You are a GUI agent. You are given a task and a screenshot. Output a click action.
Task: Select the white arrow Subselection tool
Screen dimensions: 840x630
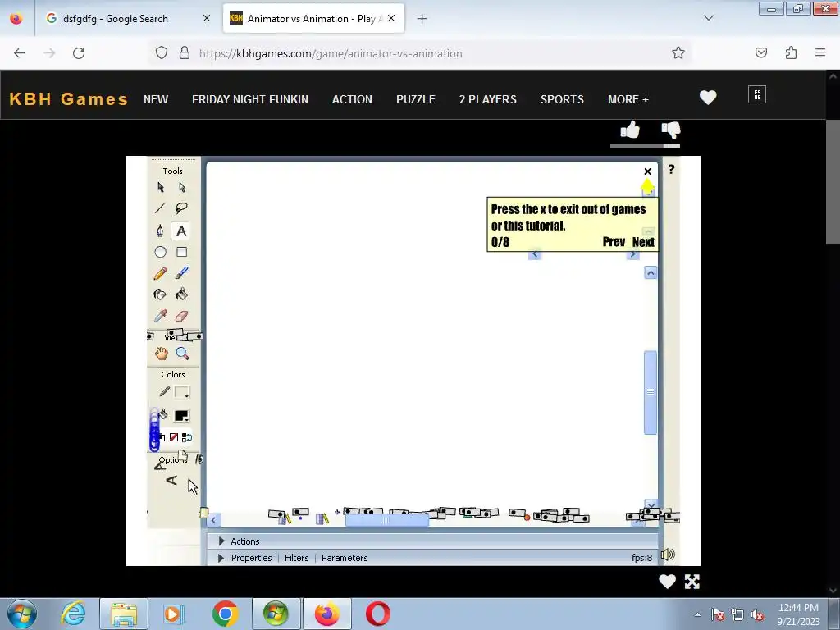(x=182, y=187)
